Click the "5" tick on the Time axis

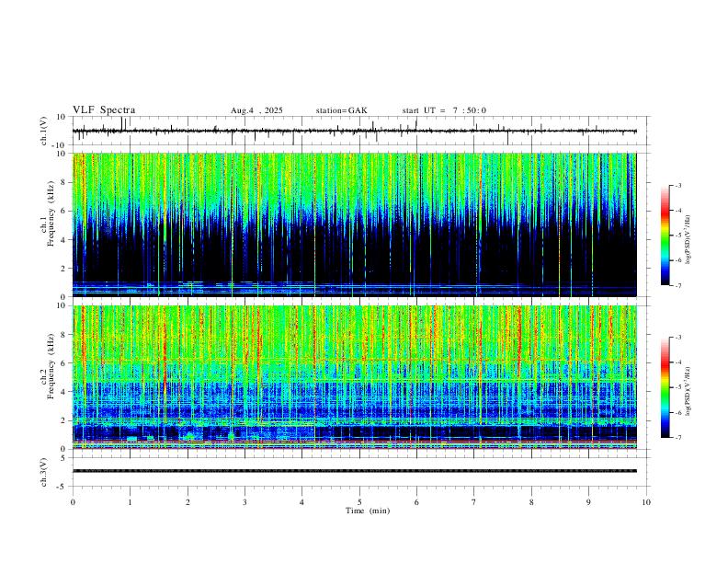click(359, 502)
